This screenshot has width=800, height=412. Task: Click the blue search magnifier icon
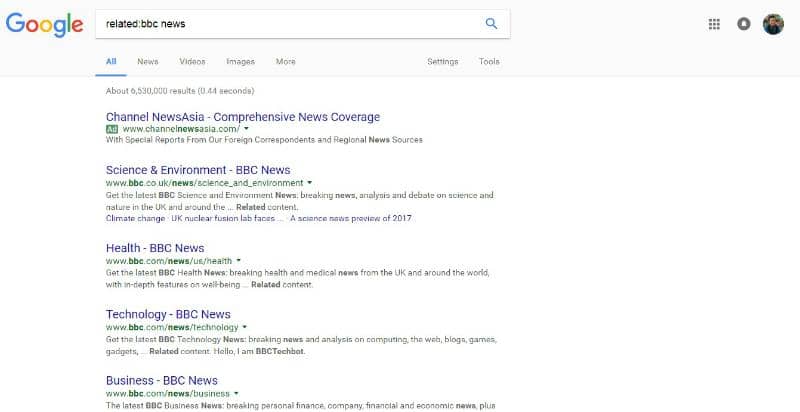(491, 23)
